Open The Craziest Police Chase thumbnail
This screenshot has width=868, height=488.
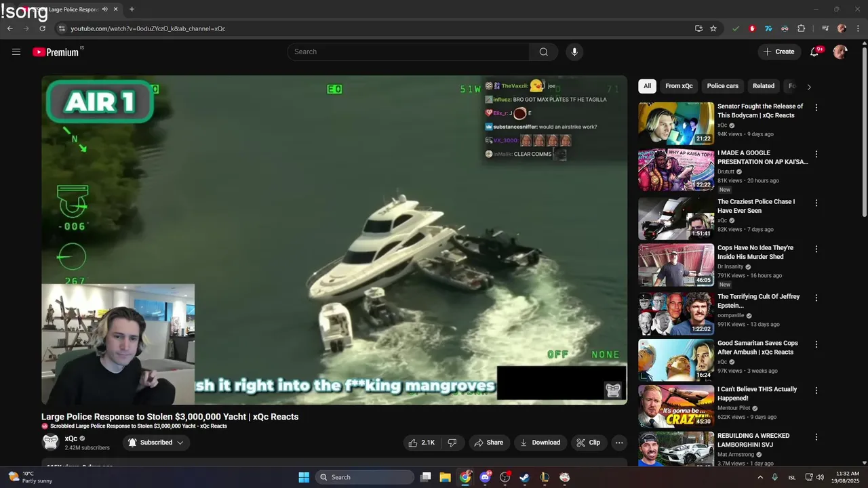[676, 218]
